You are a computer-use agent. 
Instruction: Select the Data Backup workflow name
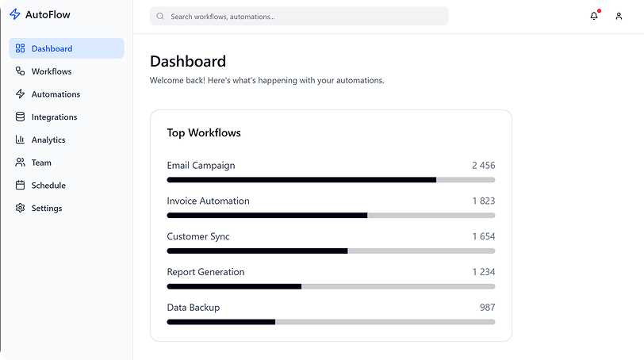[194, 308]
